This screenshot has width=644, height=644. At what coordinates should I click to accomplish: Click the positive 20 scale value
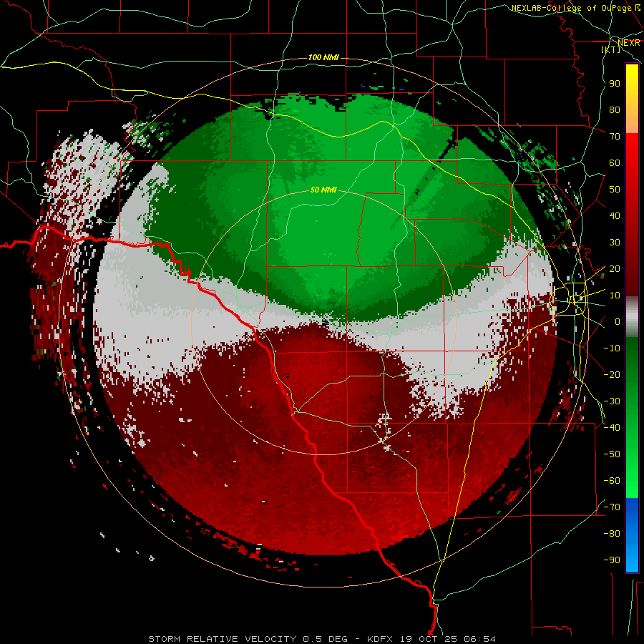615,268
